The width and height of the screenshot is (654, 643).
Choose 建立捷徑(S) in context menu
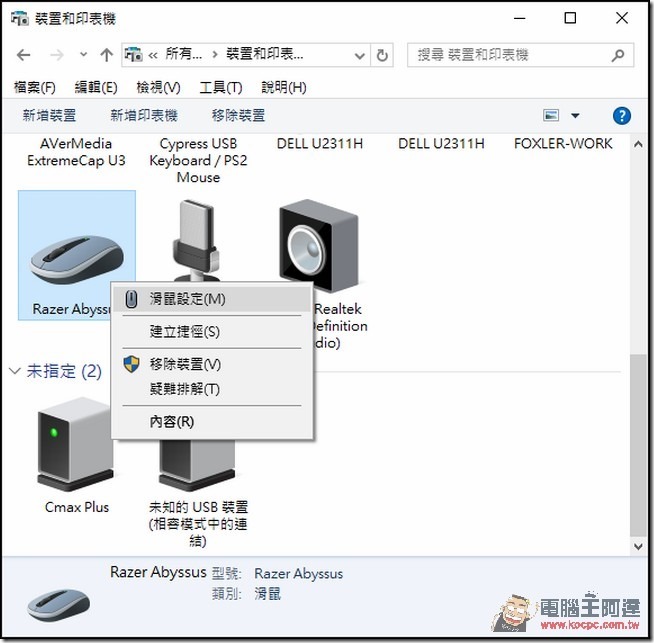212,332
